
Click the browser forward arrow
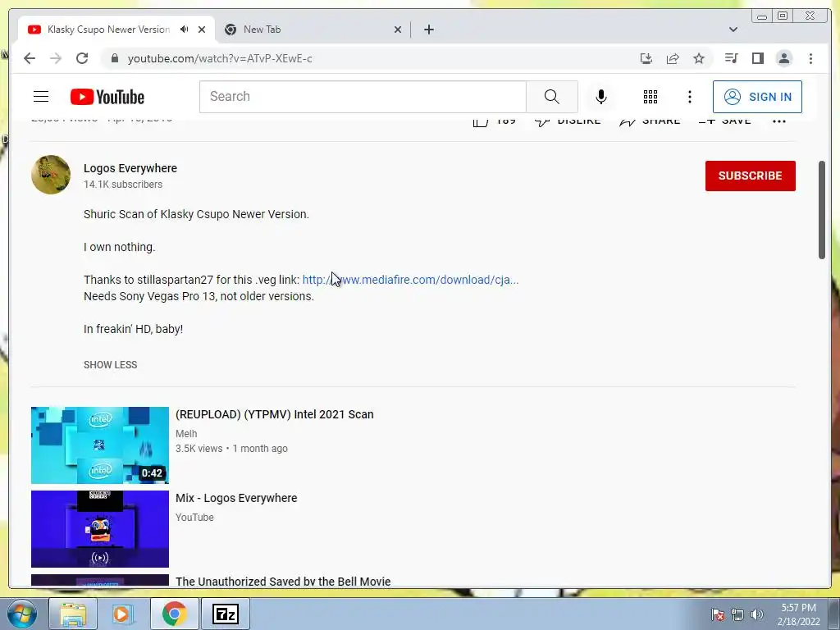tap(56, 58)
